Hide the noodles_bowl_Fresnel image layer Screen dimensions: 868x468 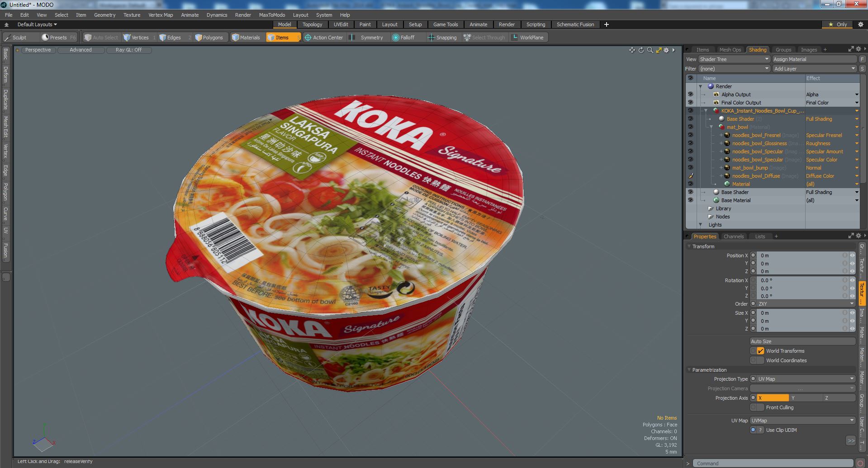(690, 135)
